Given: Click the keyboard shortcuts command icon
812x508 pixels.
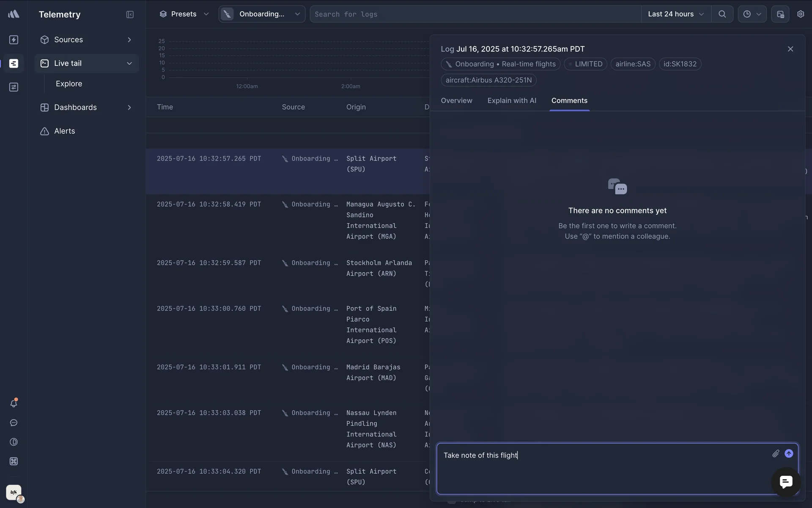Looking at the screenshot, I should (x=14, y=461).
